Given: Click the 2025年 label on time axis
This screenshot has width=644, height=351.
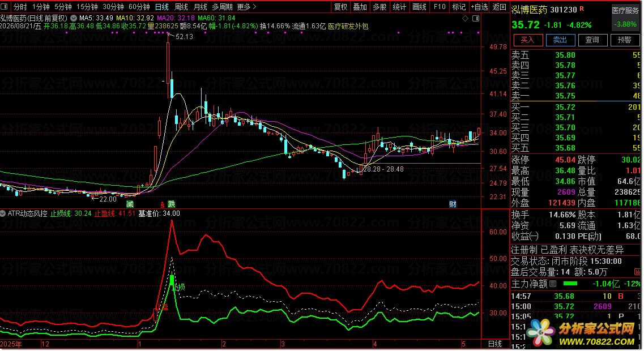Looking at the screenshot, I should point(11,344).
